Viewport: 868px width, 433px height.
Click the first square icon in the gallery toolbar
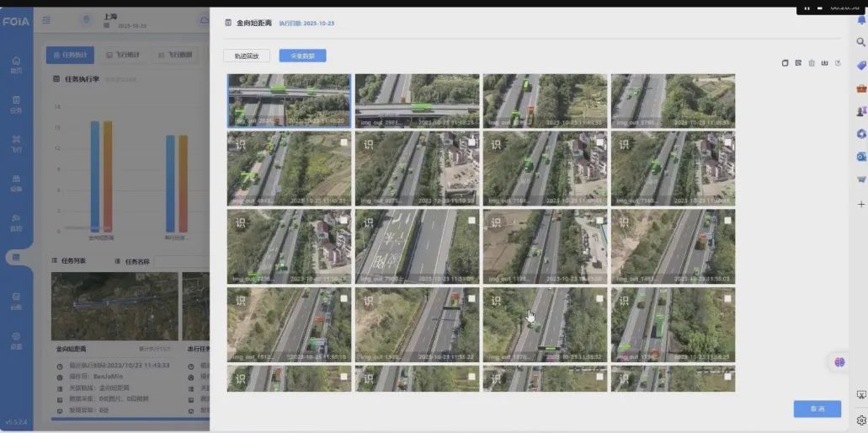pyautogui.click(x=785, y=63)
